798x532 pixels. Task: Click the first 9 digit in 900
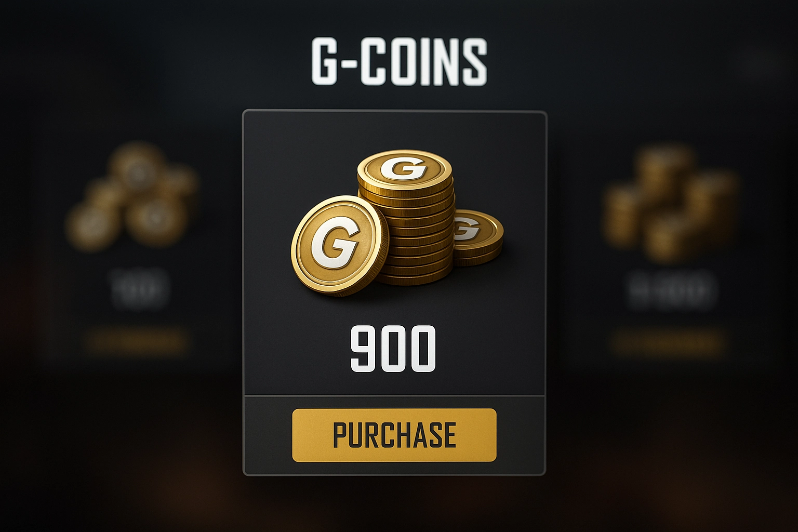tap(364, 349)
